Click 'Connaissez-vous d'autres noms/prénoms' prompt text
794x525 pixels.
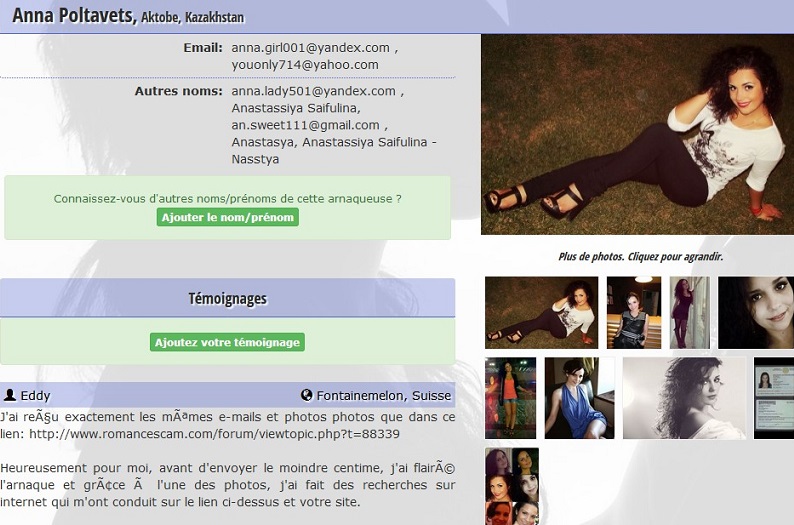[227, 198]
